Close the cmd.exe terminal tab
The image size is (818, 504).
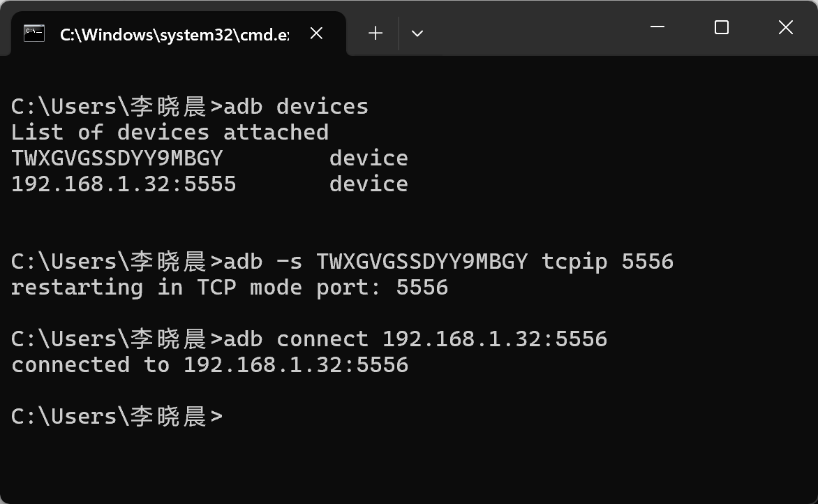coord(316,33)
